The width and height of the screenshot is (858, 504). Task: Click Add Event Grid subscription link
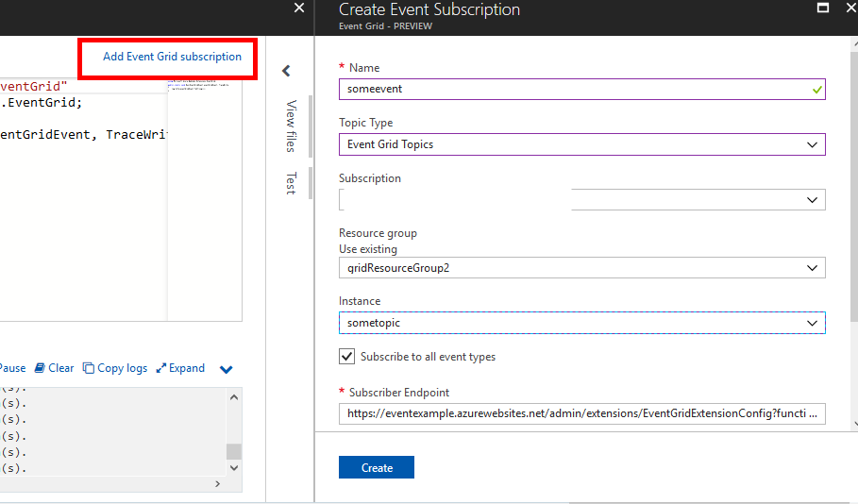point(172,57)
